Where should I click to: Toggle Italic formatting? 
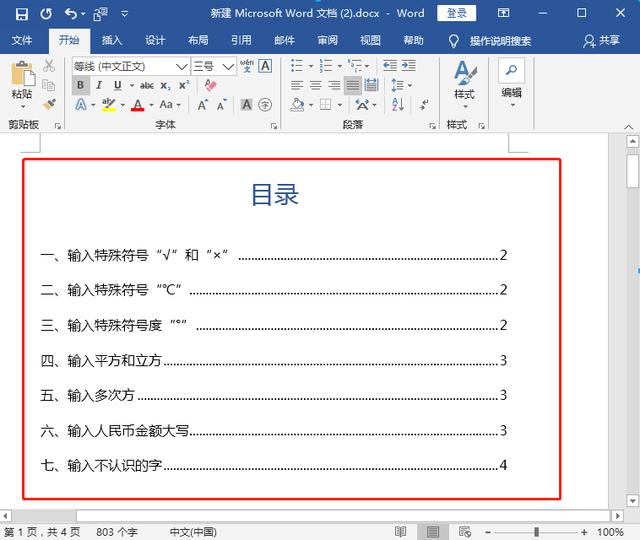click(99, 85)
